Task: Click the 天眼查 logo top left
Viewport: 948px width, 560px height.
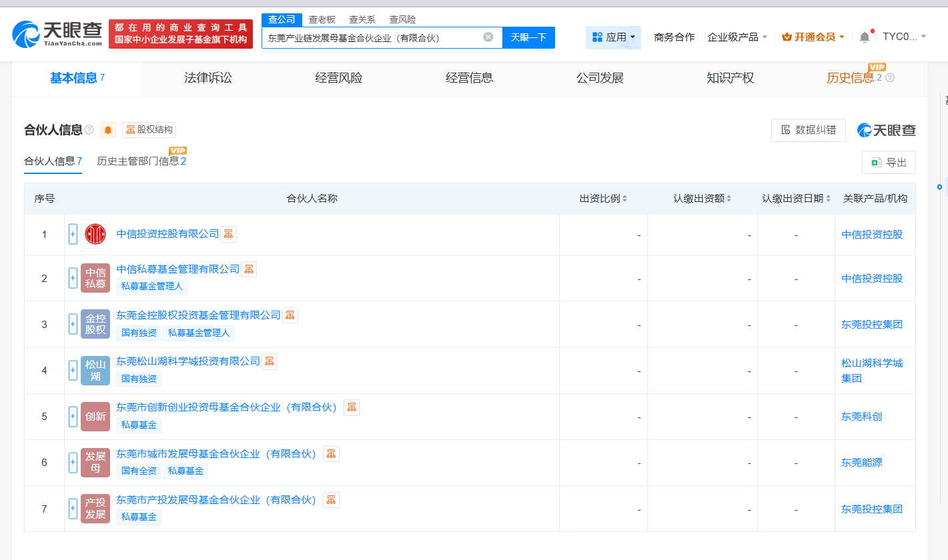Action: 50,34
